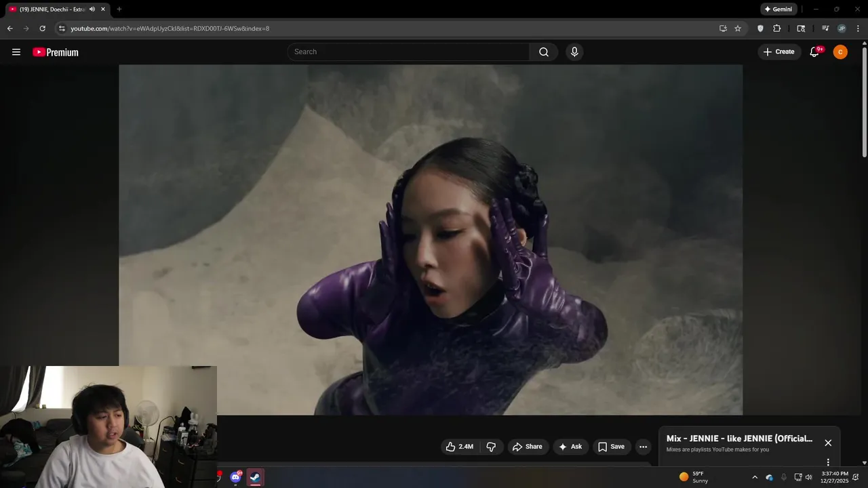The height and width of the screenshot is (488, 868).
Task: Click the microphone tray icon
Action: 784,477
